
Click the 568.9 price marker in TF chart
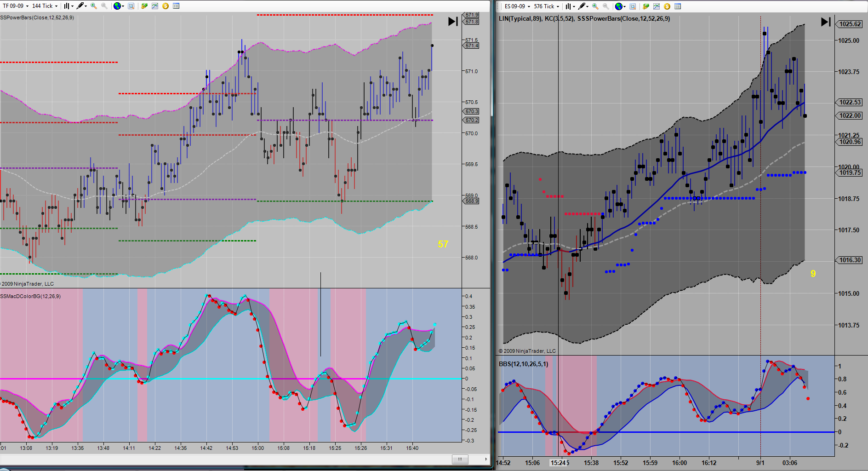(x=472, y=201)
